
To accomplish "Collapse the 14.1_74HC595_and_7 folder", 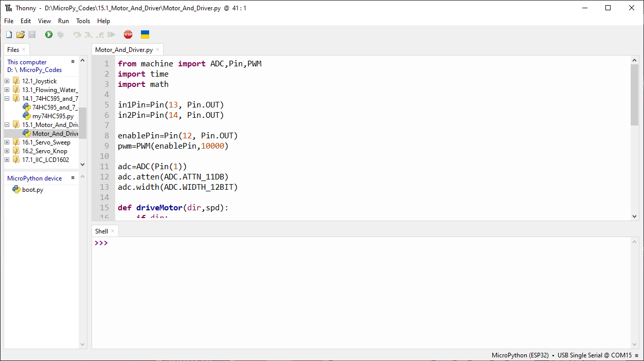I will 7,99.
